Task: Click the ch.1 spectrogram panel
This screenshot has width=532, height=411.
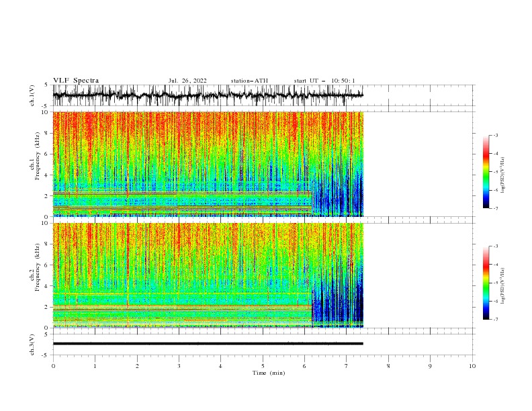Action: (x=208, y=164)
